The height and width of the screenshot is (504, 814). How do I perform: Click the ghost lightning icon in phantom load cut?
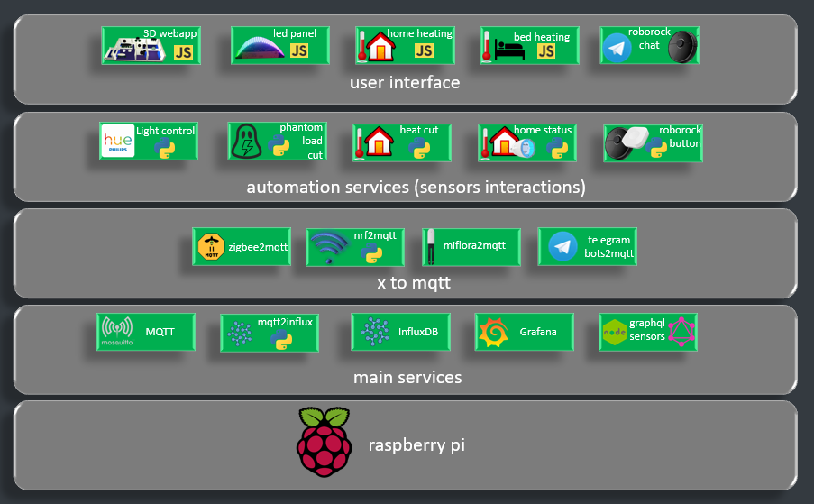point(247,142)
